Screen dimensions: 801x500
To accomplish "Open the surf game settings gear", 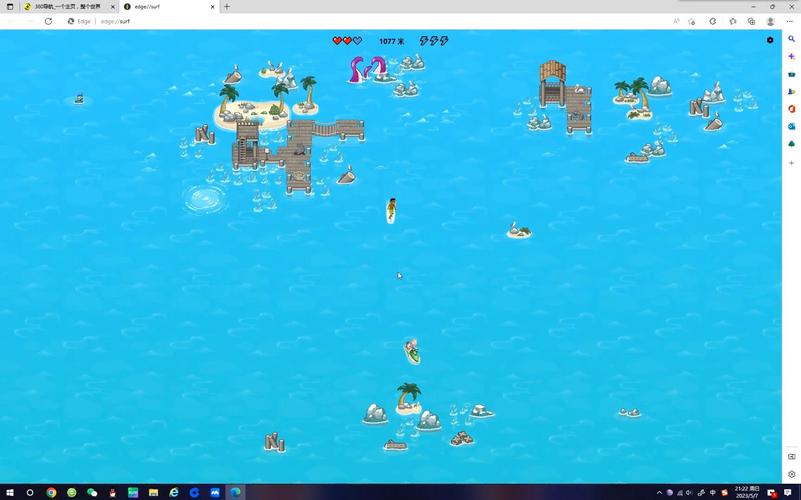I will 770,40.
